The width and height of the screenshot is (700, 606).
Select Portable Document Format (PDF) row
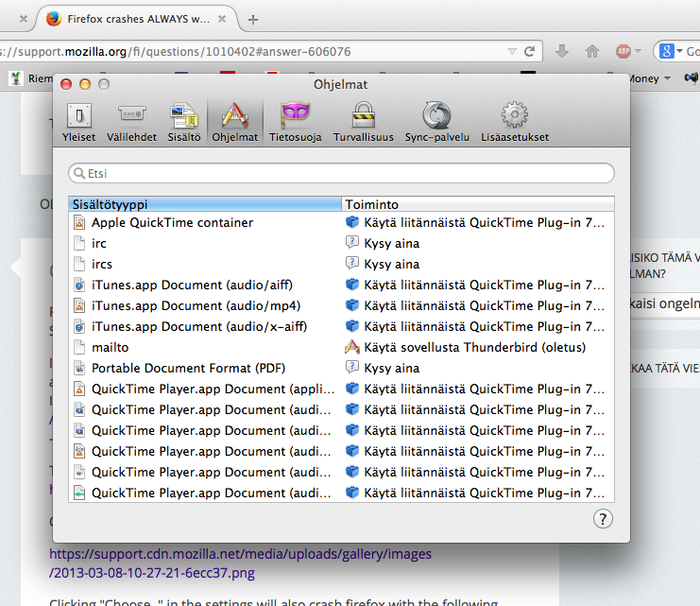[x=342, y=368]
